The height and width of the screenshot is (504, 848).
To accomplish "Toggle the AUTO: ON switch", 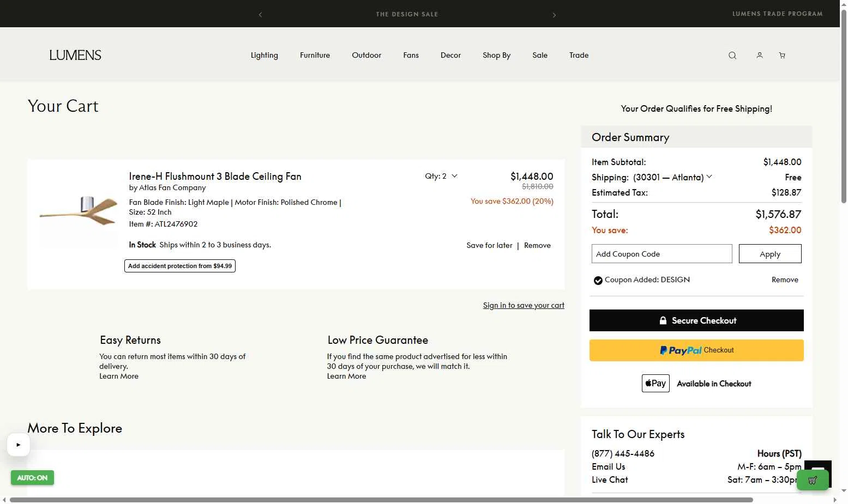I will point(32,478).
